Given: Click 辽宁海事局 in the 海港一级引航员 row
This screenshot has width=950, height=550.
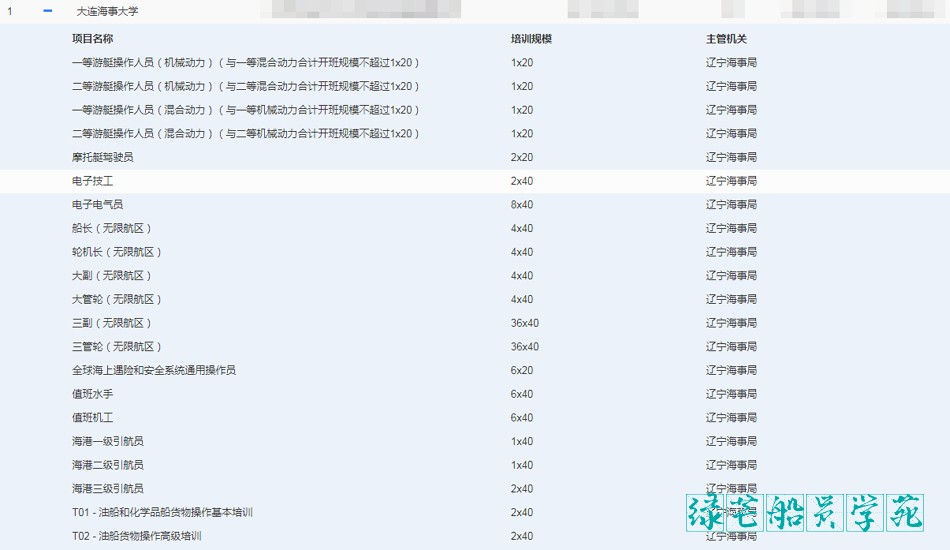Looking at the screenshot, I should pyautogui.click(x=731, y=441).
